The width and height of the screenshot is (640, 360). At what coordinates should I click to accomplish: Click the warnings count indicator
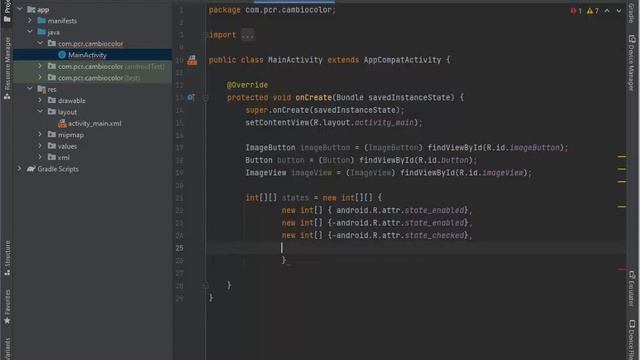(593, 11)
